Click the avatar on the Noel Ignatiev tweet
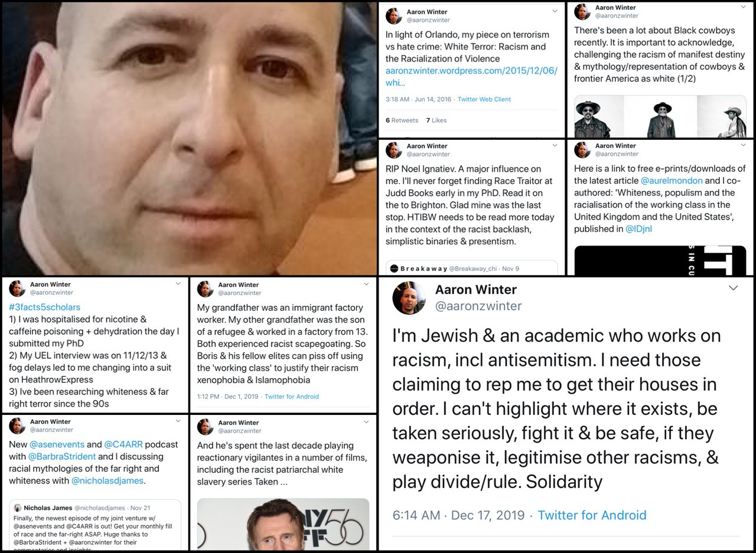The width and height of the screenshot is (756, 553). point(394,150)
